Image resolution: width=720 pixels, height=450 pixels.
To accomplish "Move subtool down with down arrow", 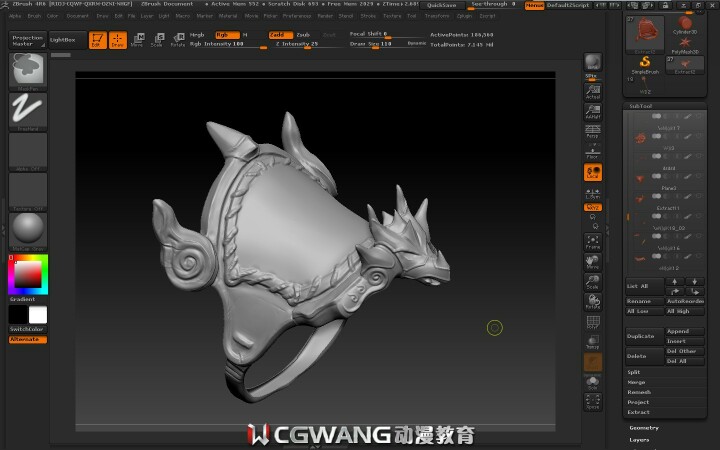I will [695, 281].
